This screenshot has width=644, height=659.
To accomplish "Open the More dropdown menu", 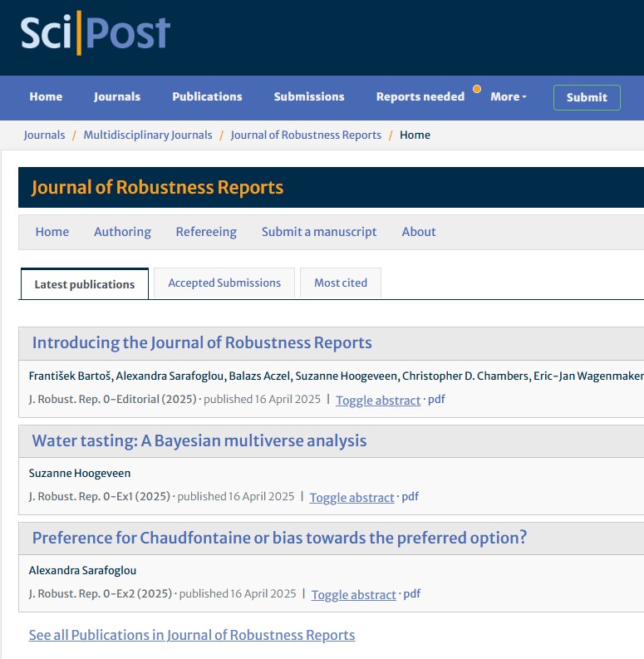I will click(509, 96).
